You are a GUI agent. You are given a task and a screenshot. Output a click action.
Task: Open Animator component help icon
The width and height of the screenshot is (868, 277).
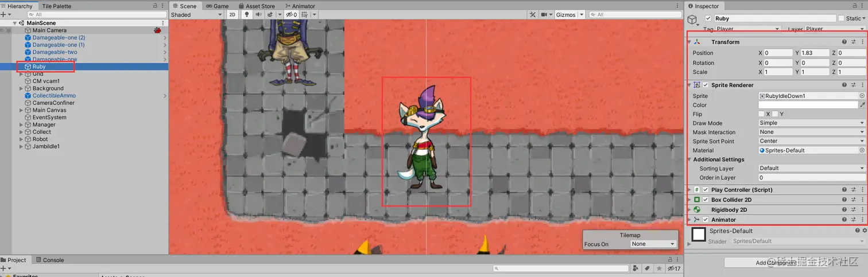click(844, 220)
